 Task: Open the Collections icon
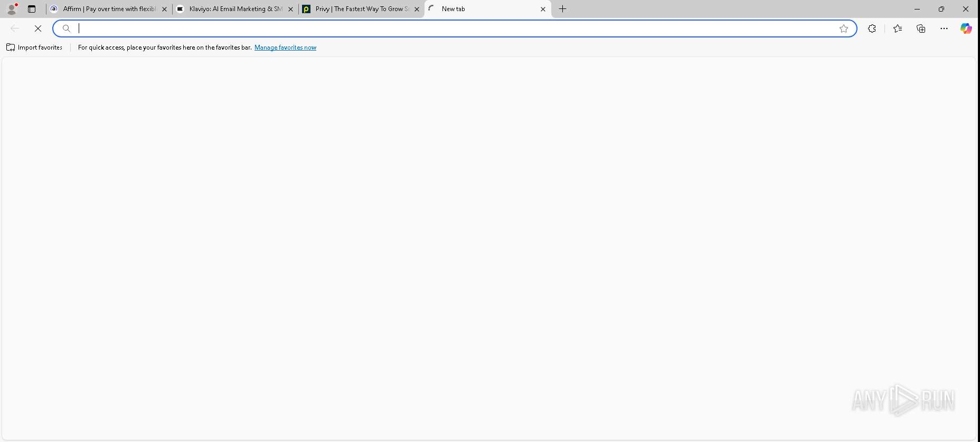coord(921,28)
